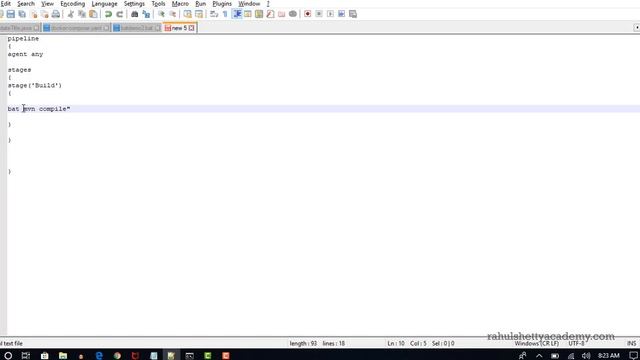Toggle the file Monitoring eye icon
The width and height of the screenshot is (640, 360).
(x=293, y=14)
